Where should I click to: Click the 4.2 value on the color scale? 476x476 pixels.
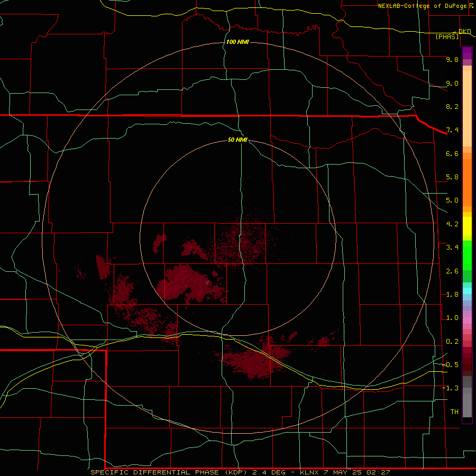point(452,224)
